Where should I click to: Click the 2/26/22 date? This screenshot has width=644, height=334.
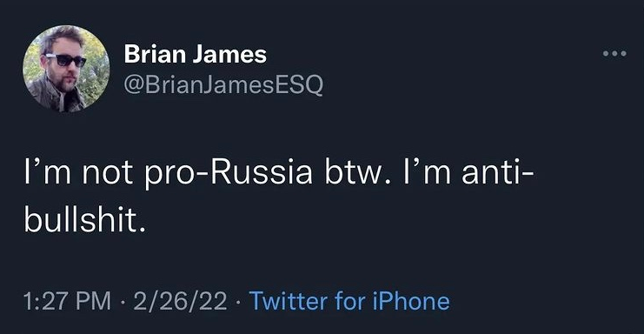click(x=180, y=301)
